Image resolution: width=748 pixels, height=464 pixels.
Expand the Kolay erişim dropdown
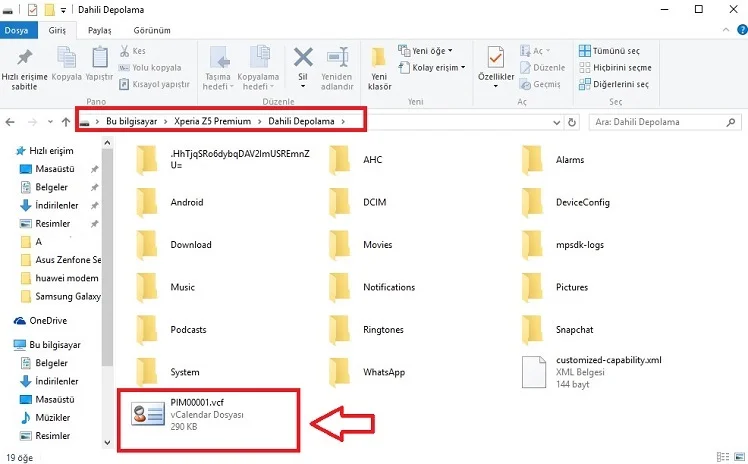[x=428, y=67]
